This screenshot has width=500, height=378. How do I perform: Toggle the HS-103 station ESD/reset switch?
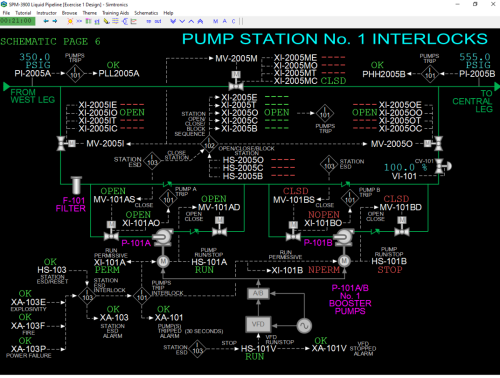(x=52, y=270)
